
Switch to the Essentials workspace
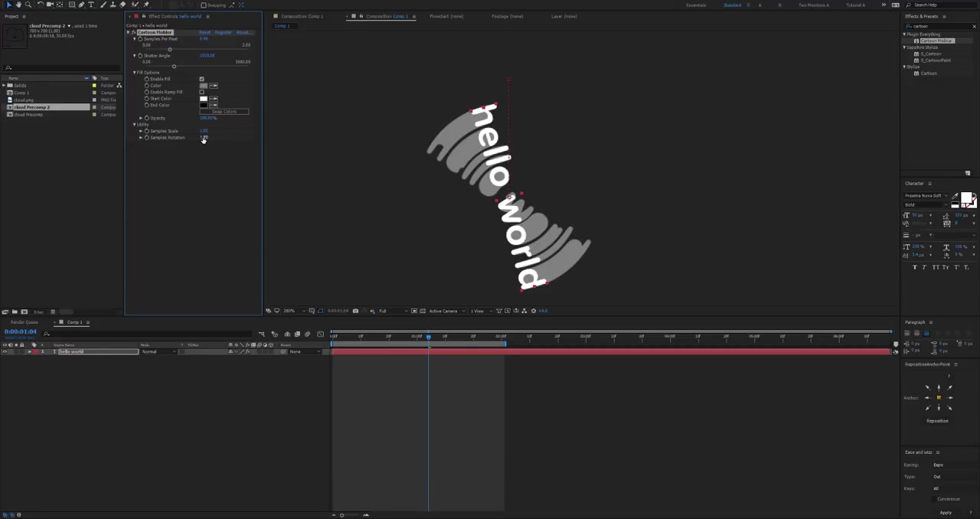696,5
